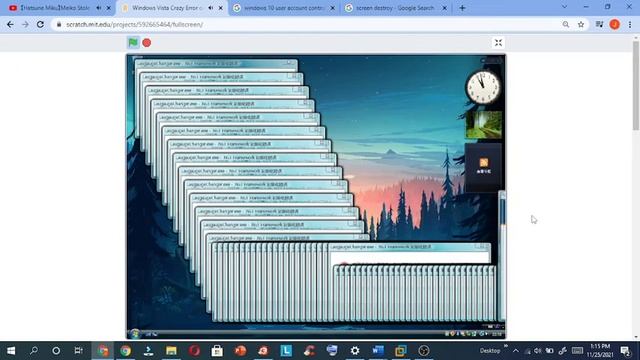Stop the Scratch project with the red button

point(147,42)
